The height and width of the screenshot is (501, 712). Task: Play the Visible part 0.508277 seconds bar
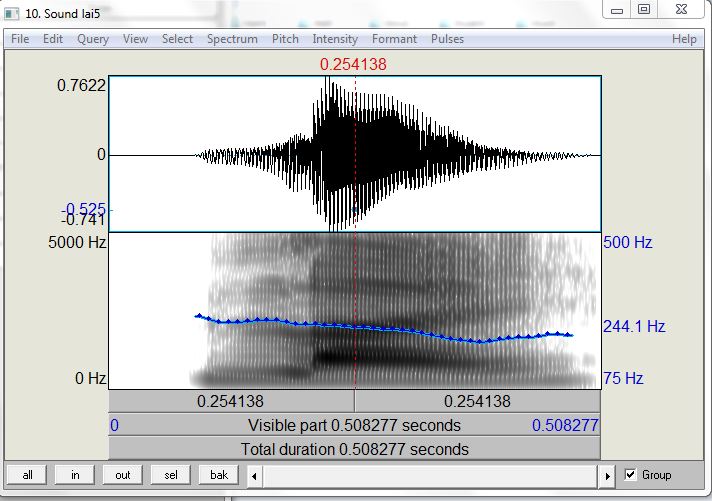[x=354, y=425]
